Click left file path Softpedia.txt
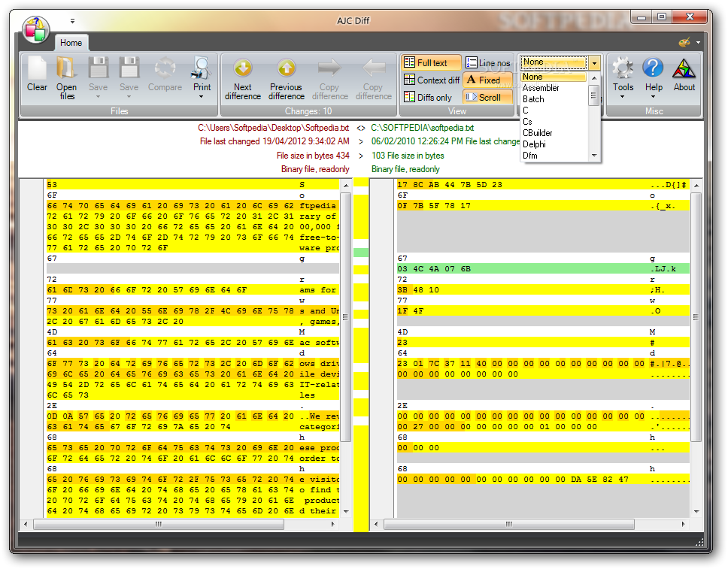Viewport: 728px width, 569px height. 274,128
